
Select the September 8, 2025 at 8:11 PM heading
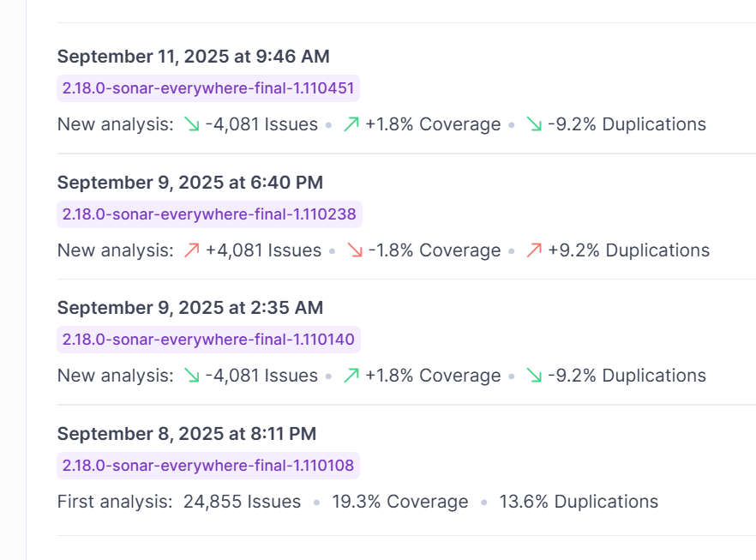click(188, 434)
